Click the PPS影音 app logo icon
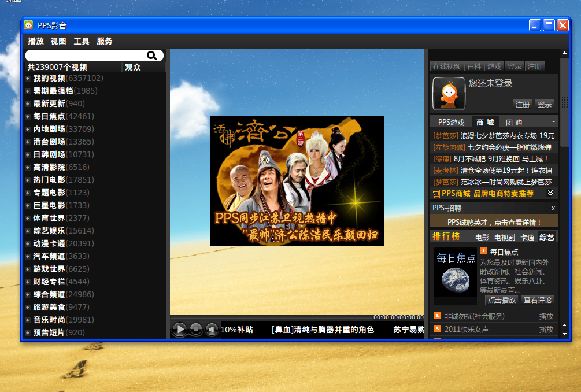The image size is (581, 392). (28, 25)
